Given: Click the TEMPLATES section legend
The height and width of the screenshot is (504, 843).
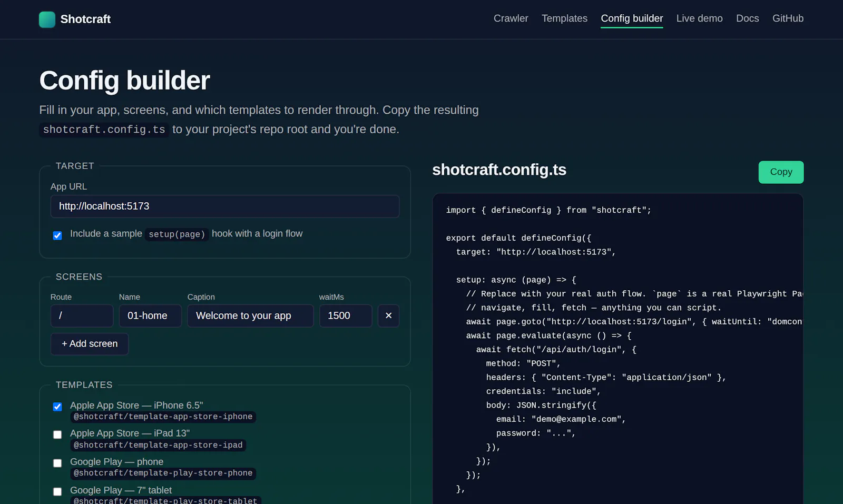Looking at the screenshot, I should (84, 385).
